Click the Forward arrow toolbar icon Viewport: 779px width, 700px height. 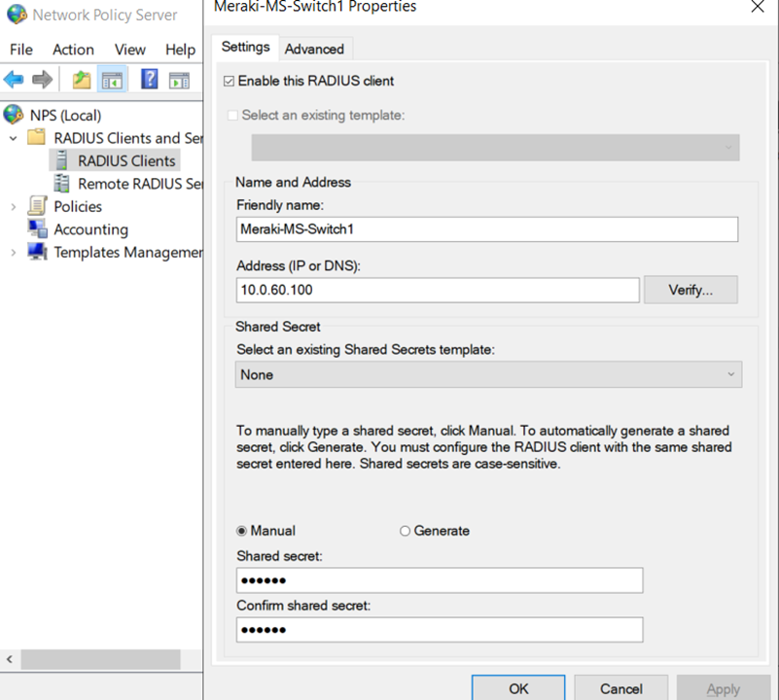(42, 80)
